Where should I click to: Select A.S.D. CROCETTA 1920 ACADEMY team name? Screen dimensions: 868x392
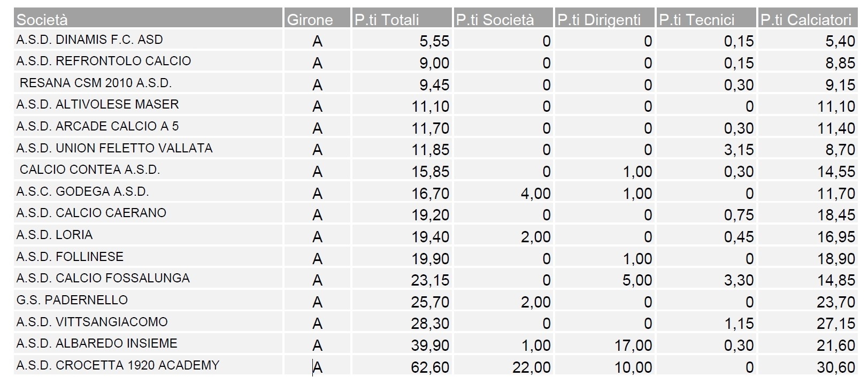click(x=118, y=366)
